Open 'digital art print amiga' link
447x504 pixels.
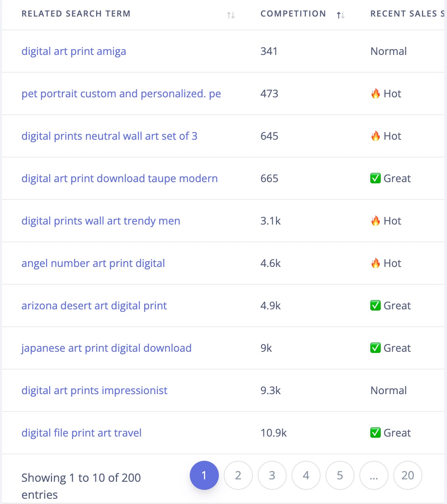pyautogui.click(x=73, y=51)
